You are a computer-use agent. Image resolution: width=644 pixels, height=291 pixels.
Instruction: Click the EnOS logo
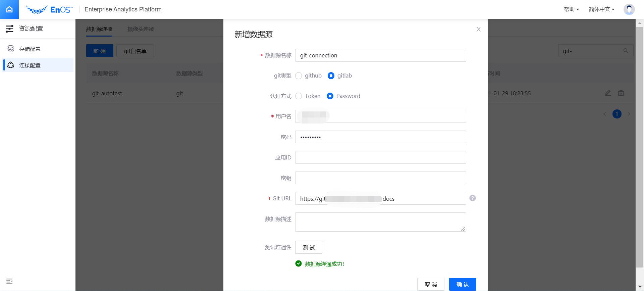click(x=49, y=10)
